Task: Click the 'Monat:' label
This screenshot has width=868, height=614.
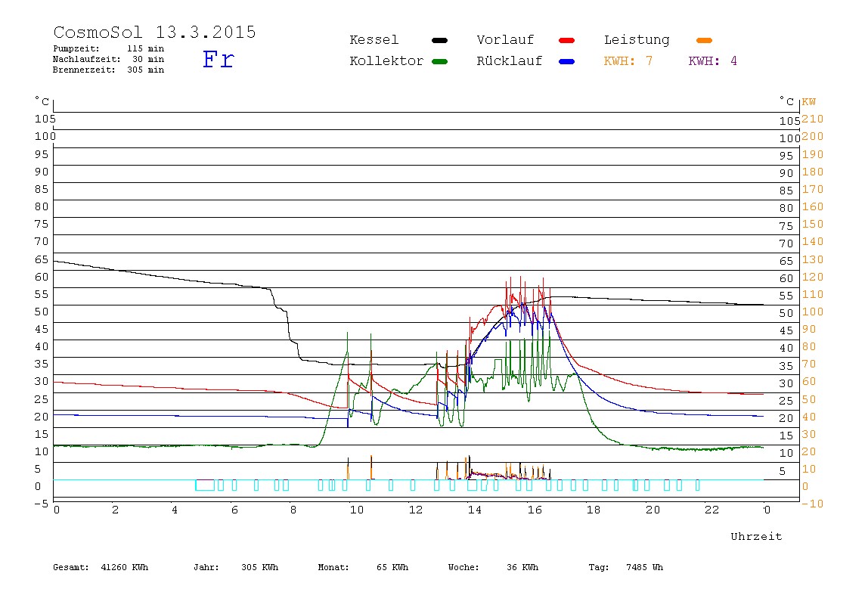Action: 333,567
